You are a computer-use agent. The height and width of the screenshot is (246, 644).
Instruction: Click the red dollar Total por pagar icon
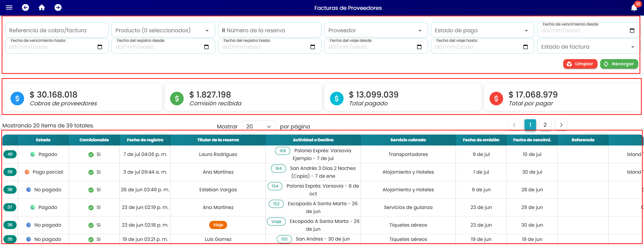coord(496,99)
